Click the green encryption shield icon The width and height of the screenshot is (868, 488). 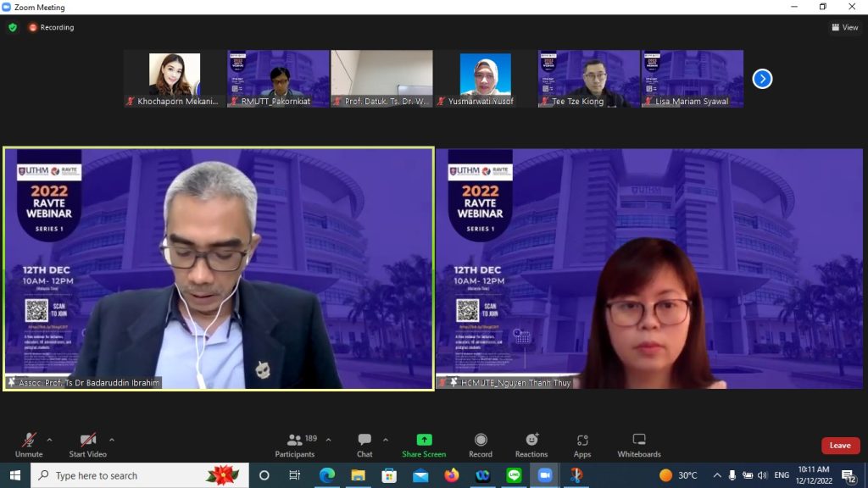coord(13,27)
